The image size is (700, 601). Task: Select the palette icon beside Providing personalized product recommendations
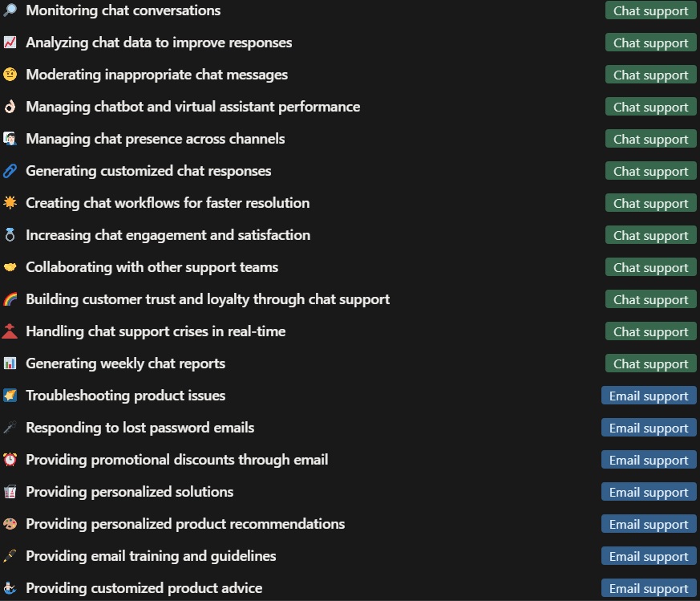[x=11, y=524]
